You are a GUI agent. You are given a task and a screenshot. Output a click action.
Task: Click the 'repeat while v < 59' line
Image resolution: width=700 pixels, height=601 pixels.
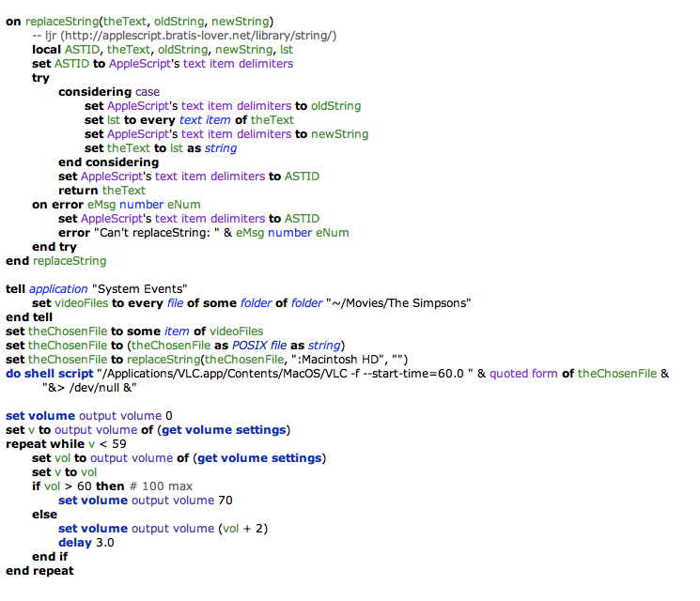pyautogui.click(x=66, y=444)
